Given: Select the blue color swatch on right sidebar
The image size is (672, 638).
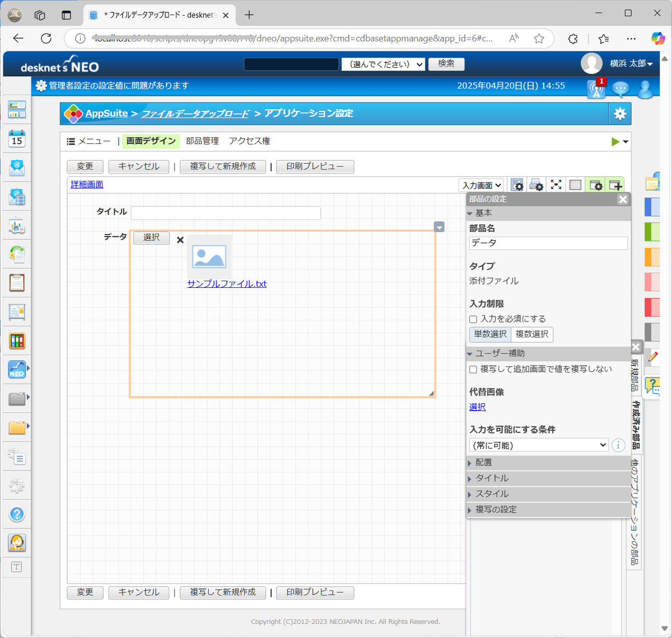Looking at the screenshot, I should 652,207.
